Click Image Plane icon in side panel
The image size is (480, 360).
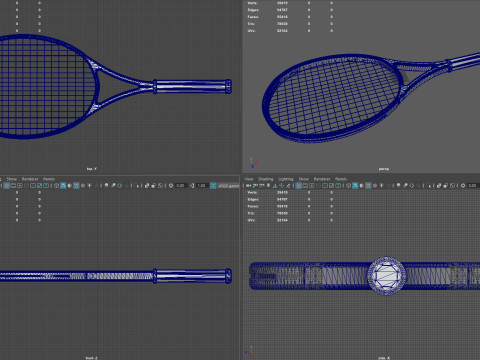(275, 186)
